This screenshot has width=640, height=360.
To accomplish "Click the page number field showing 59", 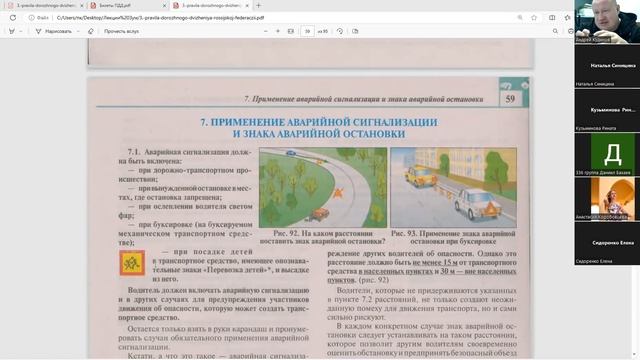I will (x=307, y=31).
